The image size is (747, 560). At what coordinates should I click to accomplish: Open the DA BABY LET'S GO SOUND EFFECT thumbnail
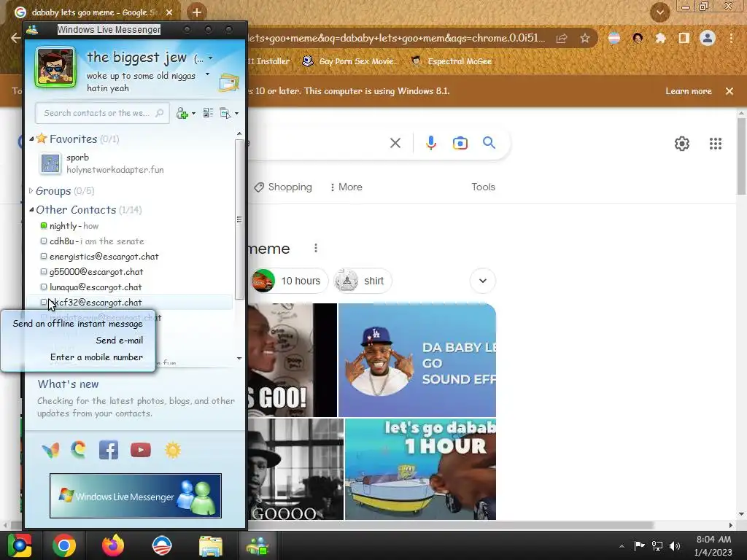click(417, 360)
